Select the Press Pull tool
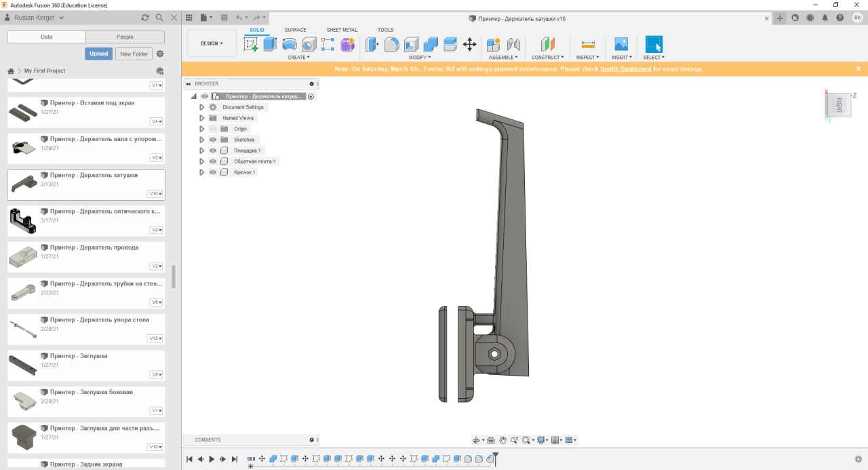 pyautogui.click(x=372, y=45)
